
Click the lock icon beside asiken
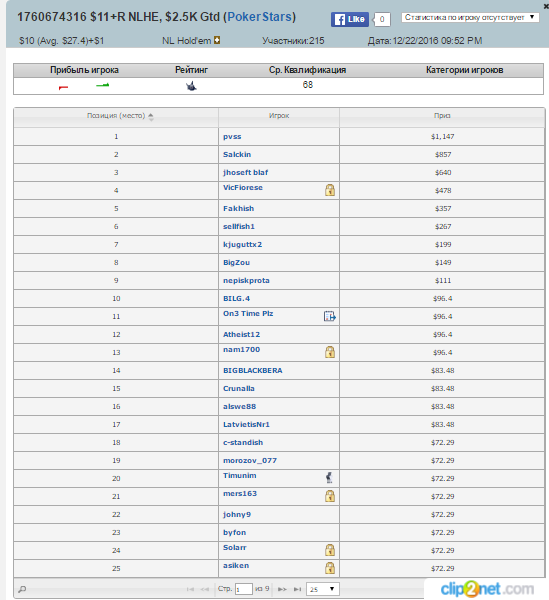pyautogui.click(x=330, y=567)
